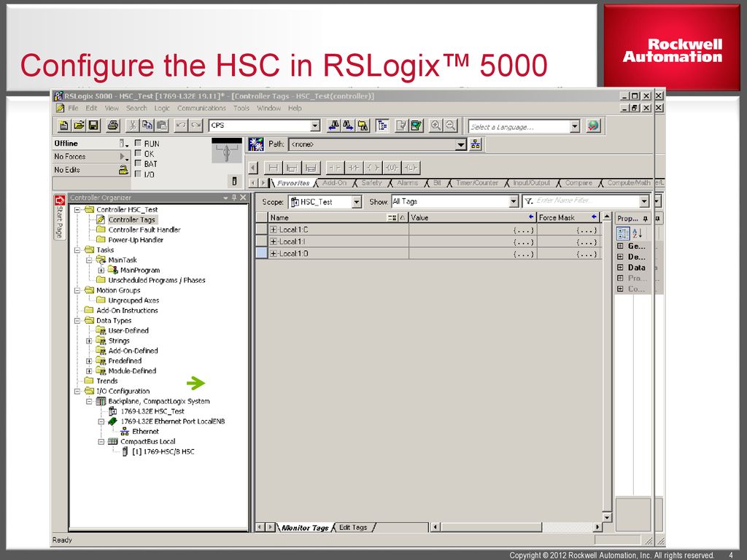Toggle the BAT status checkbox
This screenshot has height=560, width=747.
coord(138,163)
